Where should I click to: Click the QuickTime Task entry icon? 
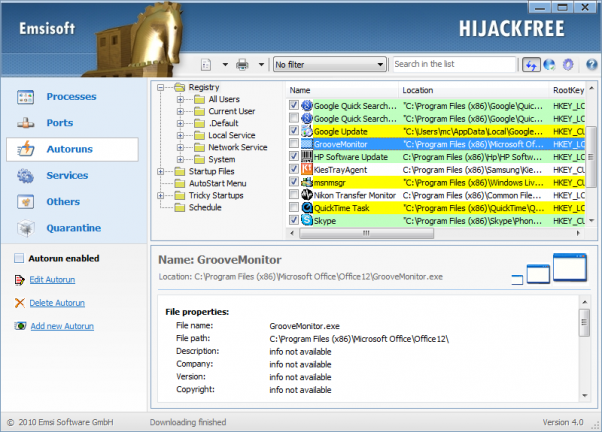click(x=307, y=208)
